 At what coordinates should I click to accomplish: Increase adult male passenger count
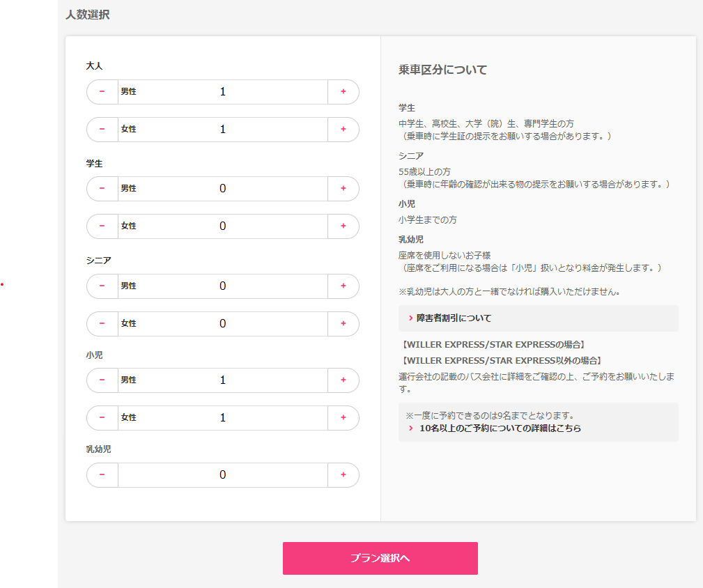point(343,91)
